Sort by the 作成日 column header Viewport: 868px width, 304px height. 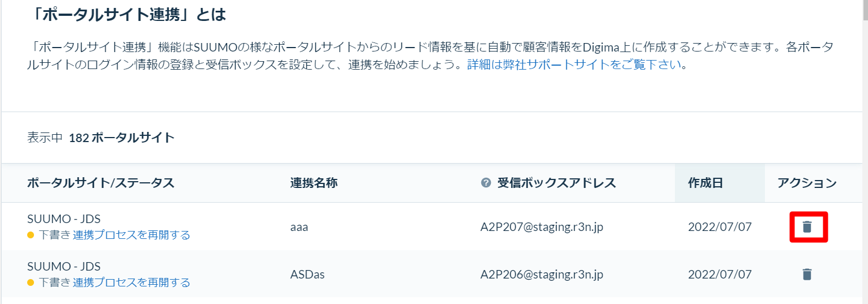click(705, 183)
